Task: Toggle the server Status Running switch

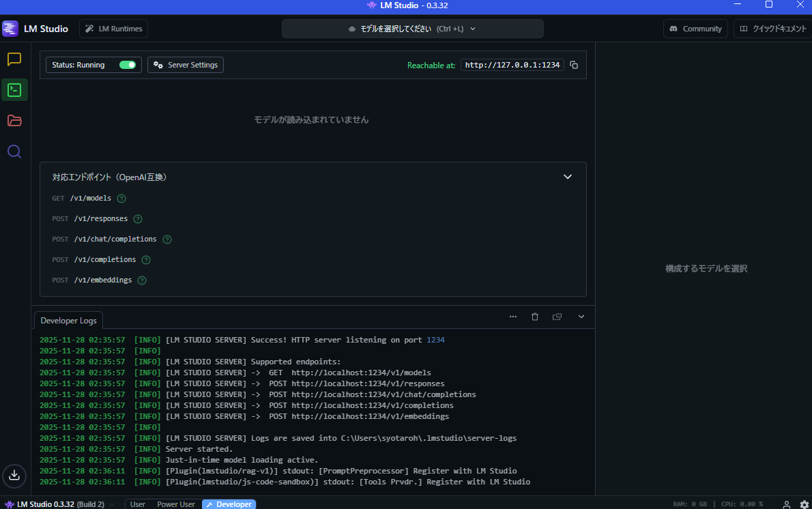Action: [x=128, y=65]
